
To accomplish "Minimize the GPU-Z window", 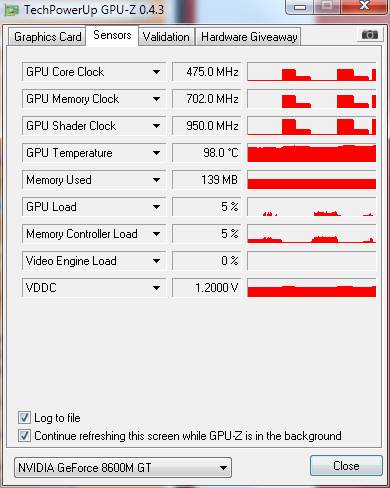I will point(300,7).
